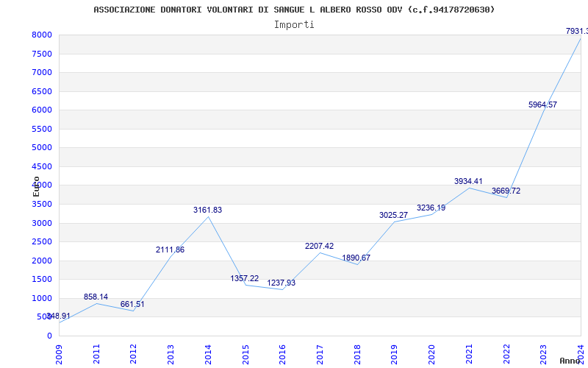Click the x-axis year 2023
This screenshot has width=588, height=368.
[543, 354]
